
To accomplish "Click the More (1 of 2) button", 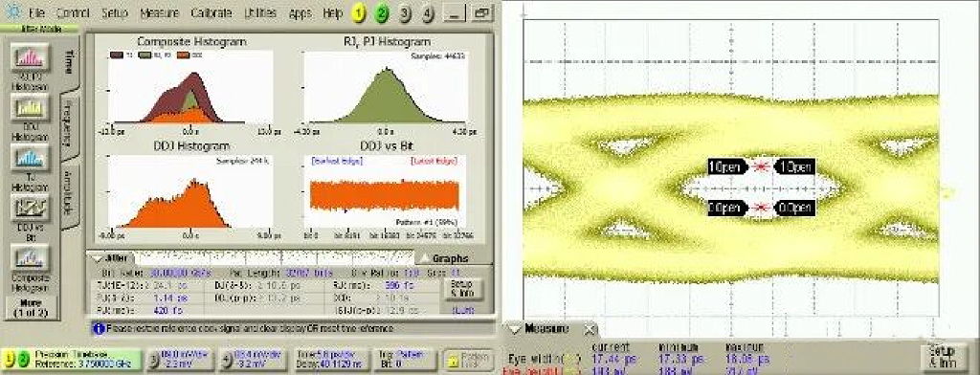I will tap(30, 307).
